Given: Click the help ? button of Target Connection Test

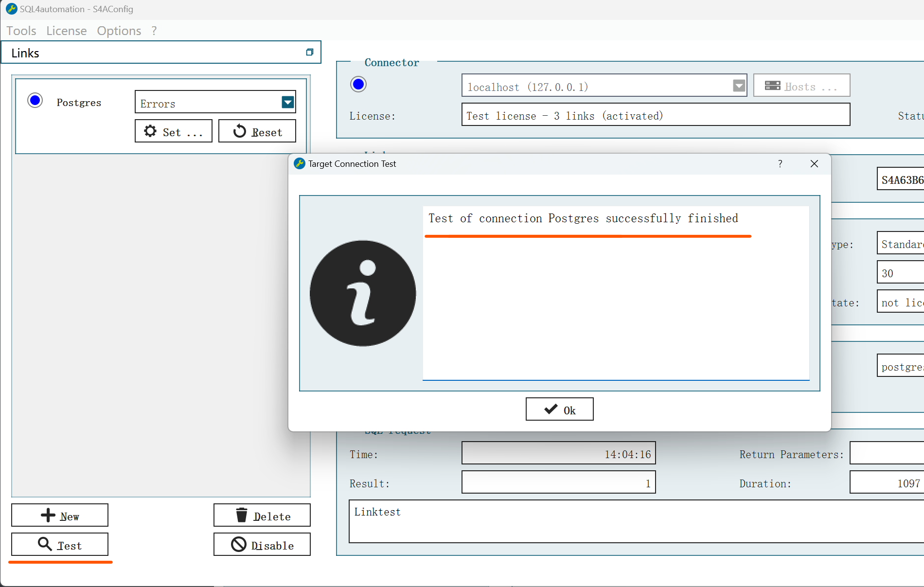Looking at the screenshot, I should (x=780, y=164).
